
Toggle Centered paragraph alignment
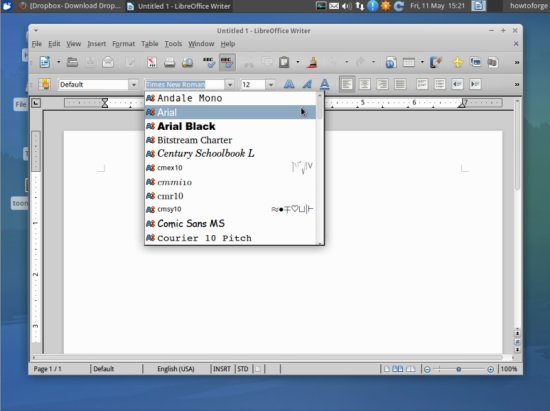coord(364,84)
